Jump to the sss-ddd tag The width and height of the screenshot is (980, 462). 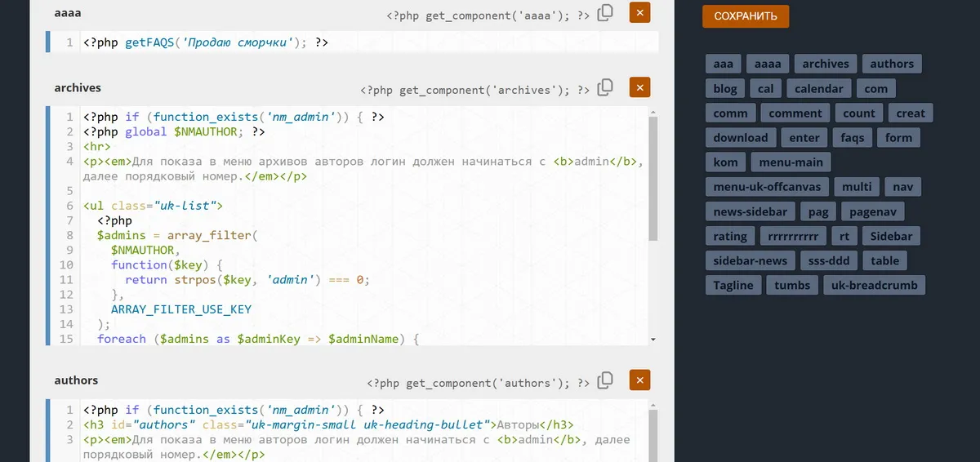830,261
